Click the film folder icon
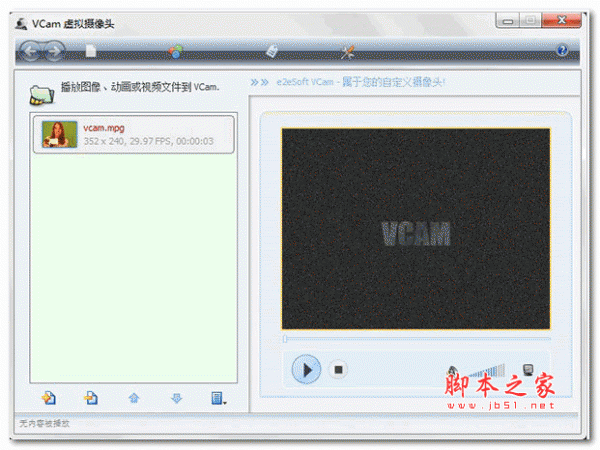This screenshot has height=450, width=600. pos(42,95)
